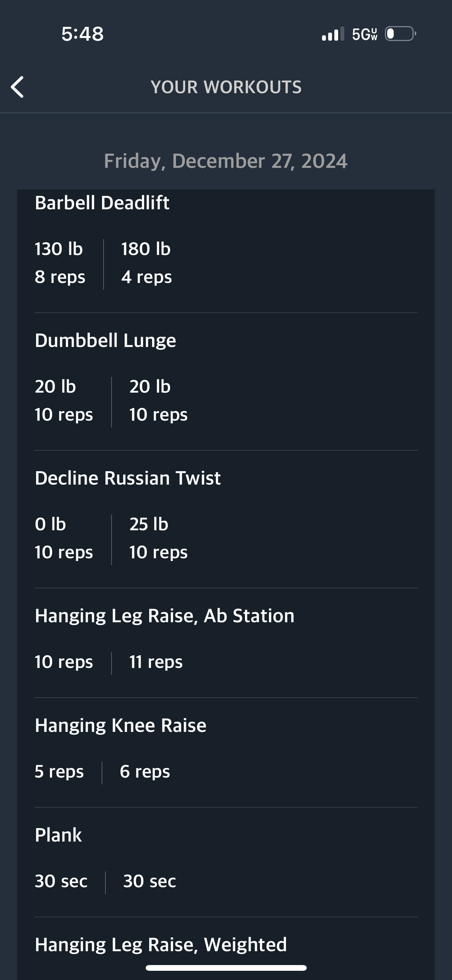Image resolution: width=452 pixels, height=980 pixels.
Task: Tap the back arrow icon
Action: pos(17,87)
